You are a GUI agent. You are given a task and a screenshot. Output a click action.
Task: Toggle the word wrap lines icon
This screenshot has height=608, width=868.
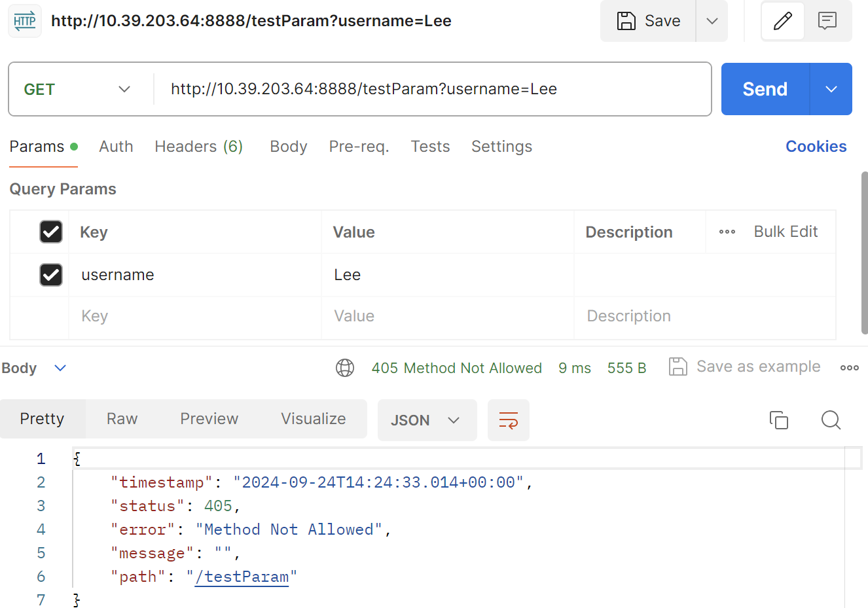click(x=509, y=420)
